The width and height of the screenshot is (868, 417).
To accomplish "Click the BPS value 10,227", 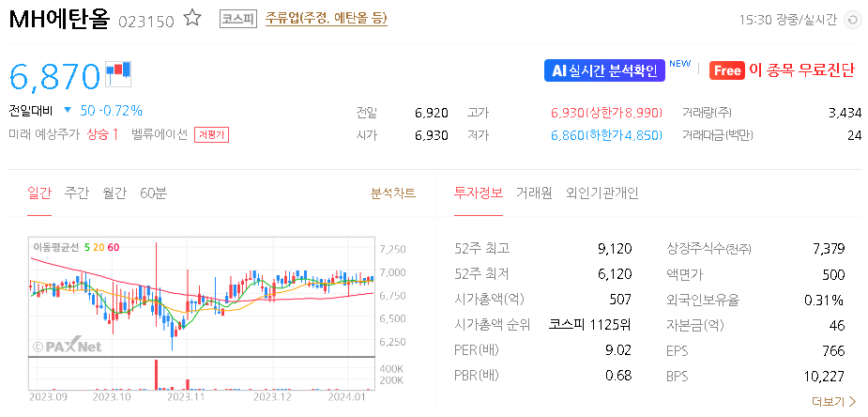I will (x=824, y=377).
